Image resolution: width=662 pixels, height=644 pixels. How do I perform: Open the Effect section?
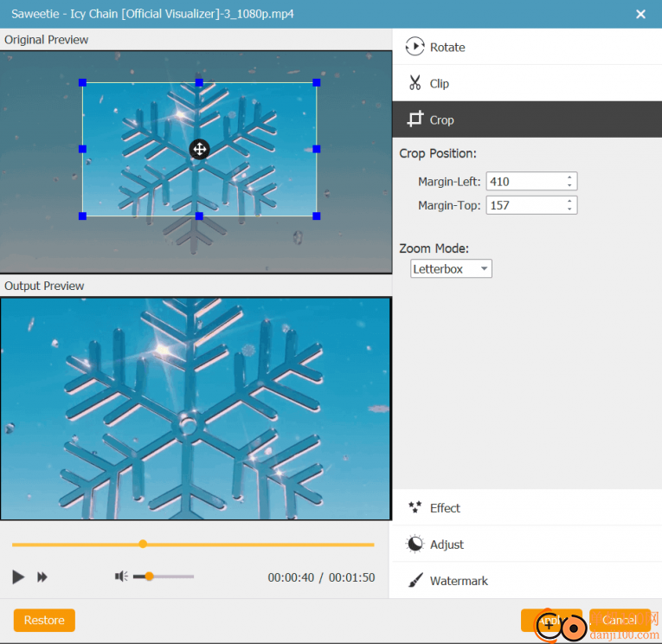(527, 507)
